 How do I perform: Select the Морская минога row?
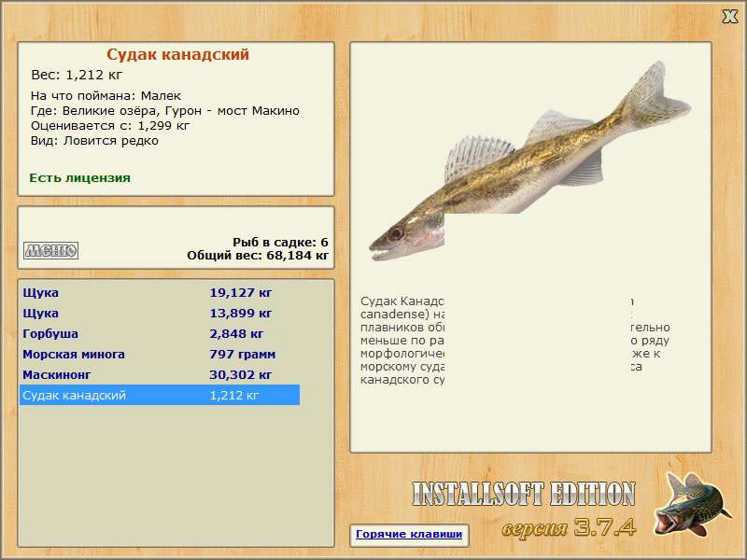tap(160, 354)
